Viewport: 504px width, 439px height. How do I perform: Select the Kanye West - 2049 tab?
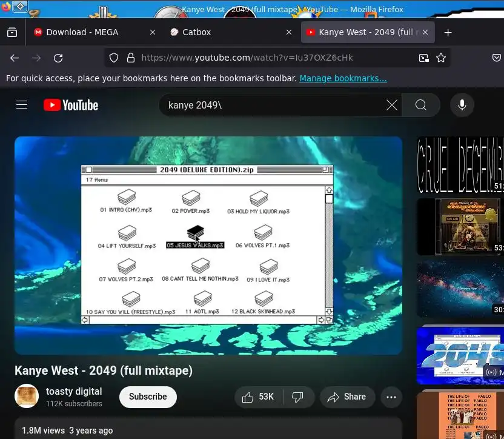pyautogui.click(x=368, y=32)
